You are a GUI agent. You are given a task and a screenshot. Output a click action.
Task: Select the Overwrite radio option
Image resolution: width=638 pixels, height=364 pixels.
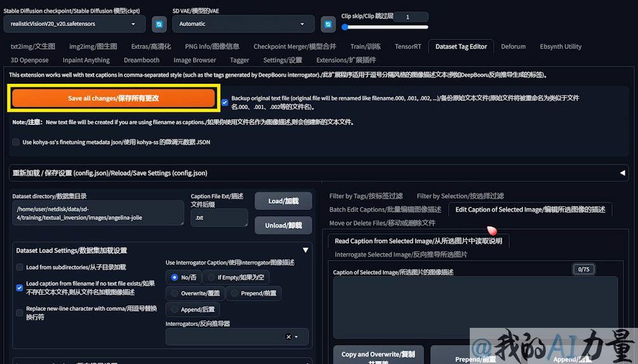pyautogui.click(x=196, y=294)
